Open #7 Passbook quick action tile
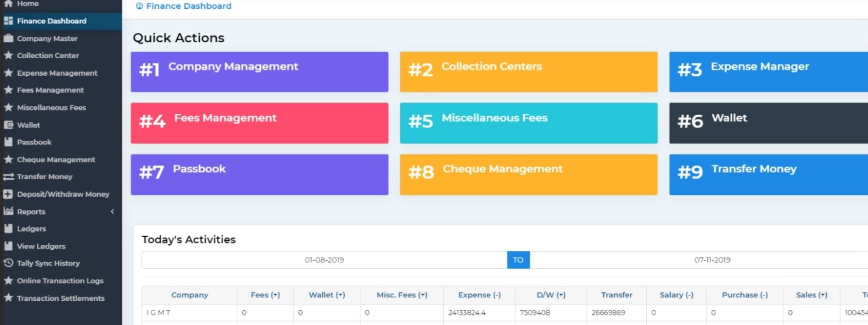This screenshot has width=868, height=325. 259,175
